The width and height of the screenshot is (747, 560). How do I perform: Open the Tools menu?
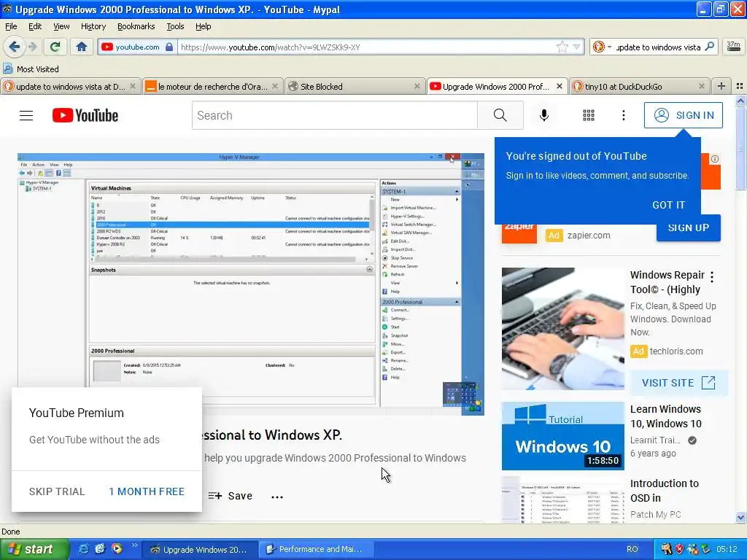point(175,26)
